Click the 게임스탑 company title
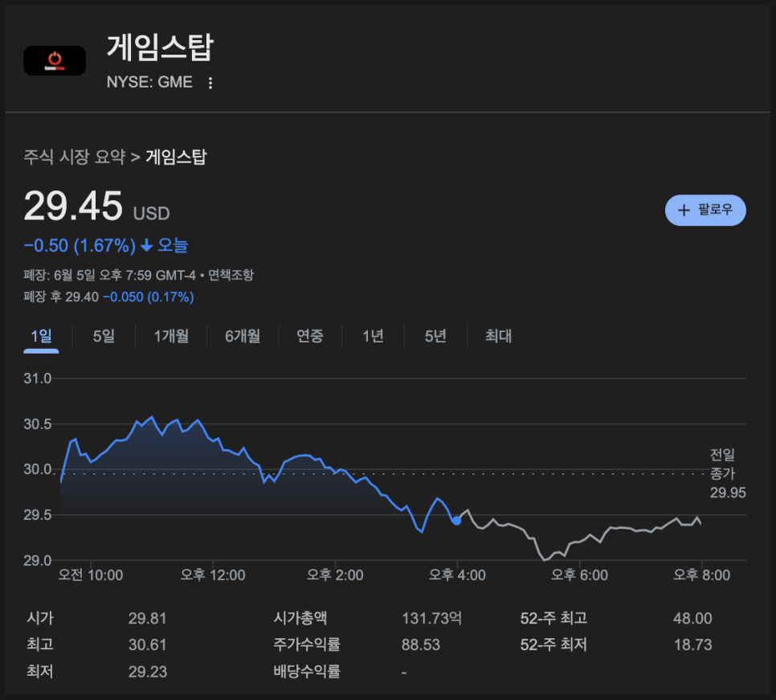Screen dimensions: 776x700 point(160,47)
